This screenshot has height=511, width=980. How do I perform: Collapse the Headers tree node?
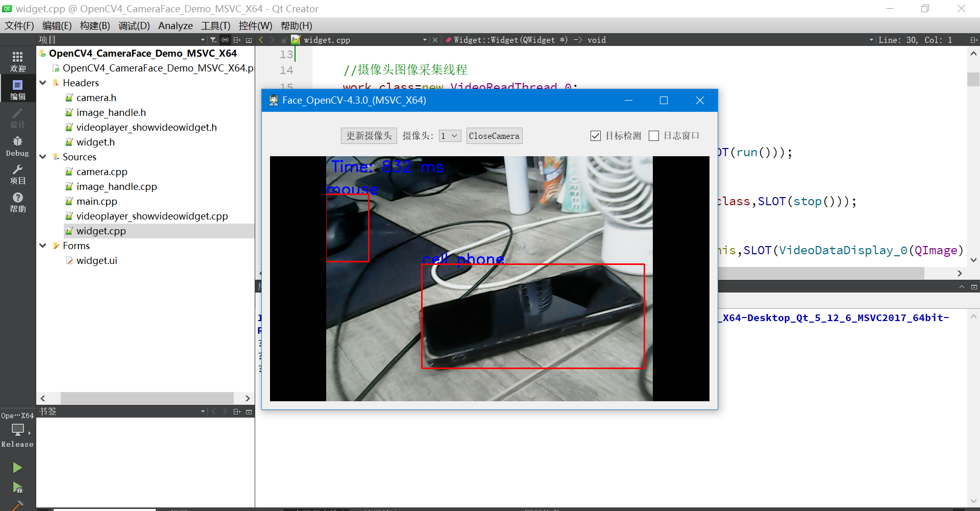pyautogui.click(x=43, y=83)
